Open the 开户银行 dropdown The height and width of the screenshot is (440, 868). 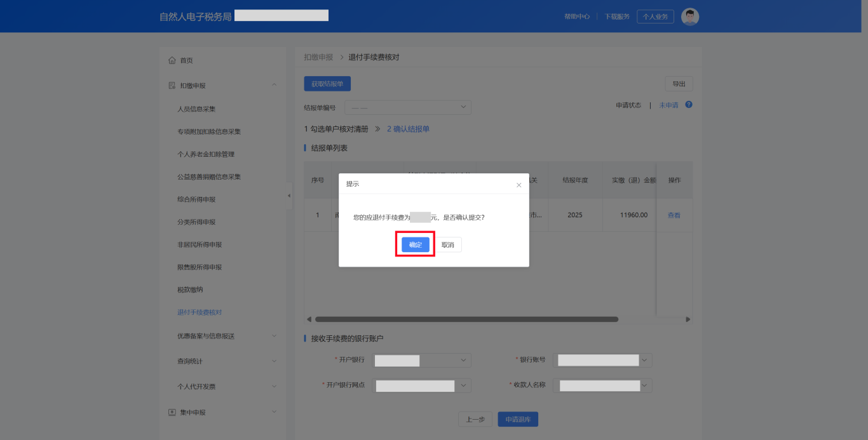(421, 360)
